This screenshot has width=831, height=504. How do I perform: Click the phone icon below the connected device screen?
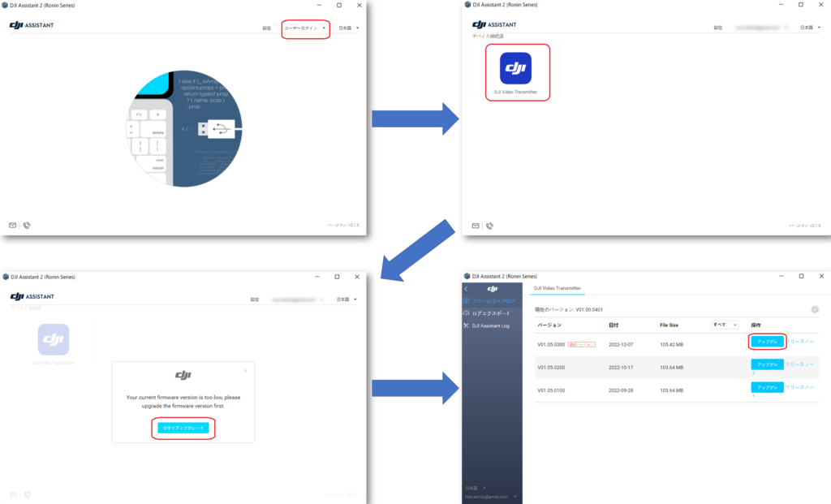(488, 225)
